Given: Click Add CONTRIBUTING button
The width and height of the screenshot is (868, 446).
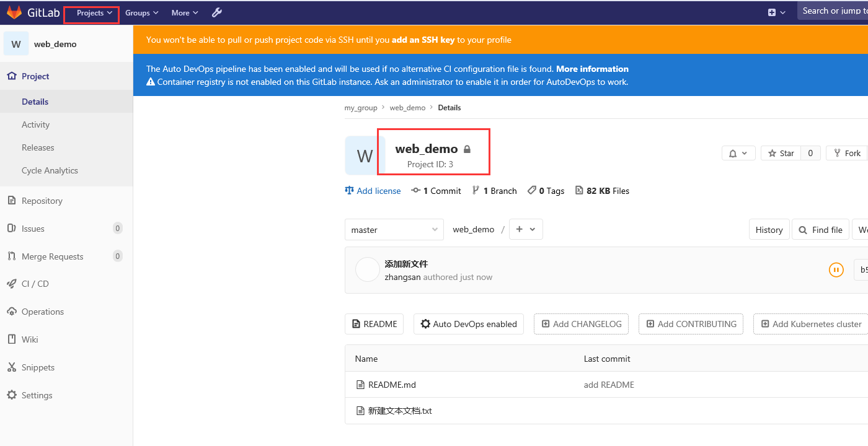Looking at the screenshot, I should tap(691, 324).
